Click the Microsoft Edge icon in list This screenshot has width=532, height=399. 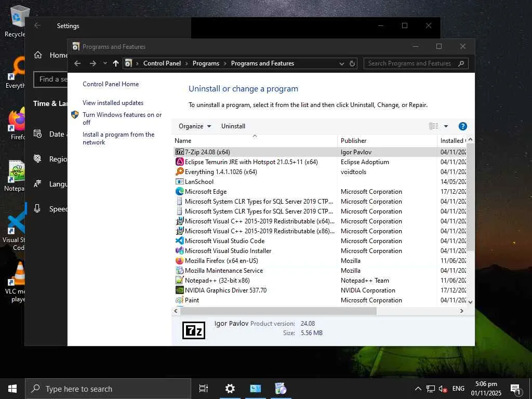tap(179, 191)
